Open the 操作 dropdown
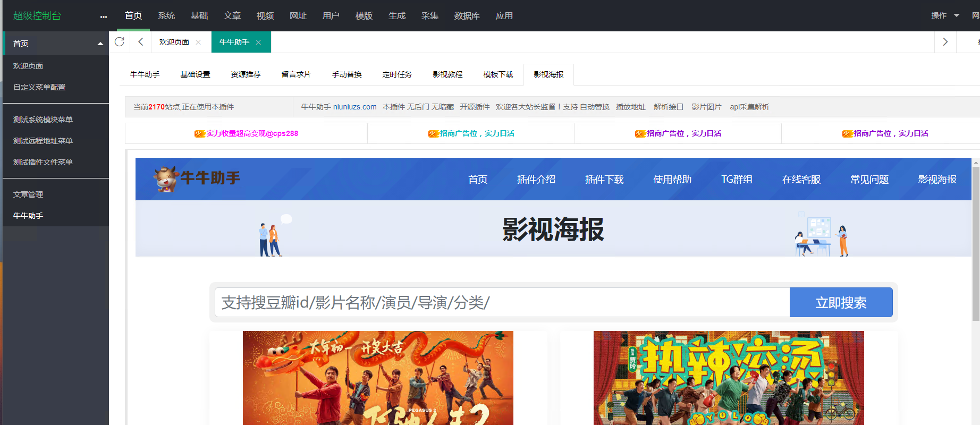This screenshot has height=425, width=980. (x=945, y=15)
